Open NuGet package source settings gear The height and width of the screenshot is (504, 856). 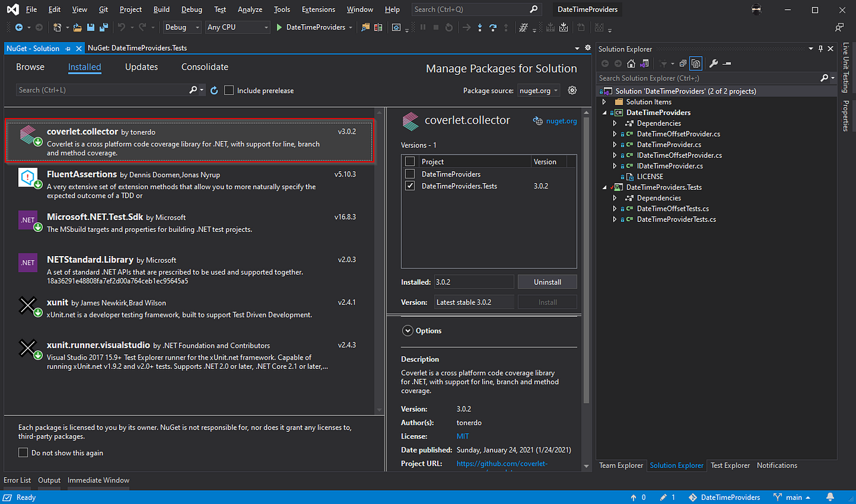tap(572, 90)
